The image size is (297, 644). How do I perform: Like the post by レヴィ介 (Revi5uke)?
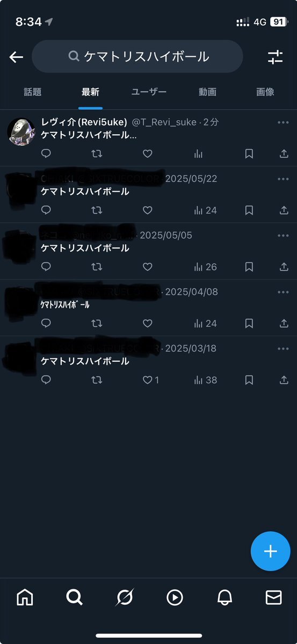tap(147, 154)
